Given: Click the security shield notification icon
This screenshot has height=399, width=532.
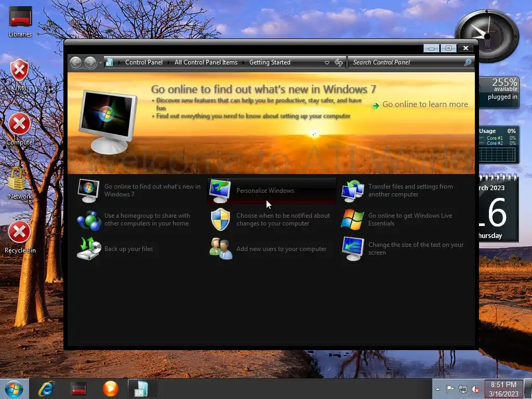Looking at the screenshot, I should [x=220, y=220].
